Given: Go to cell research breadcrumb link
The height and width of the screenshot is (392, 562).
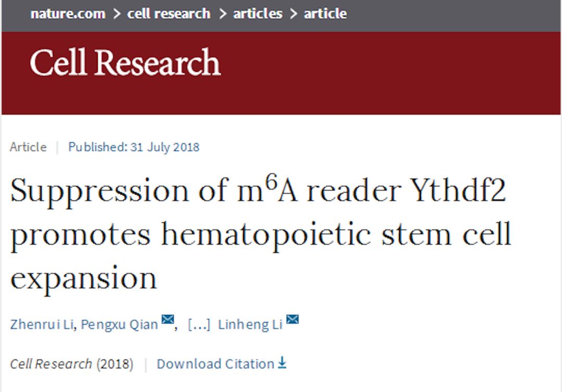Looking at the screenshot, I should (x=169, y=14).
